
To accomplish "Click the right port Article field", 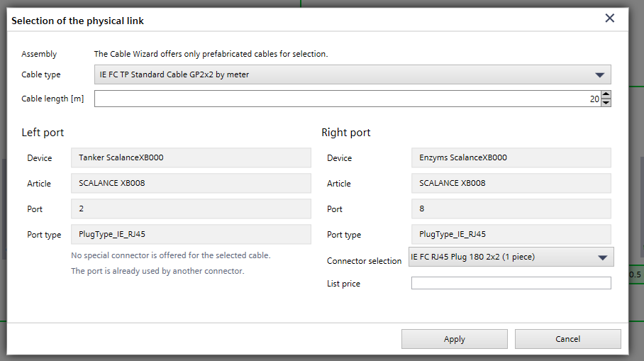I will tap(511, 183).
